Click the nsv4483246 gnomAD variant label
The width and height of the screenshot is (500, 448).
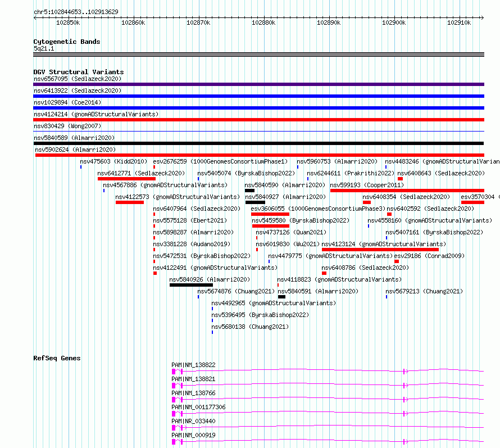coord(442,161)
